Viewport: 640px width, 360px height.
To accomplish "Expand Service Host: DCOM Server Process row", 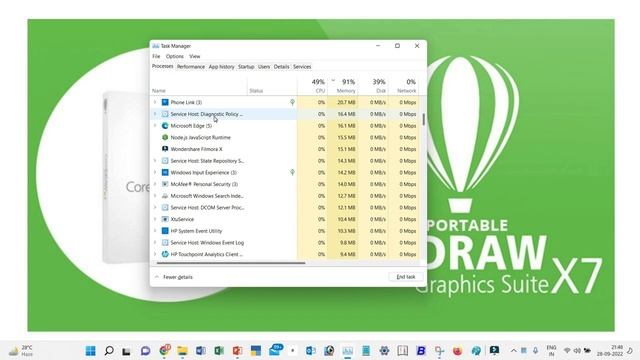I will pyautogui.click(x=155, y=207).
